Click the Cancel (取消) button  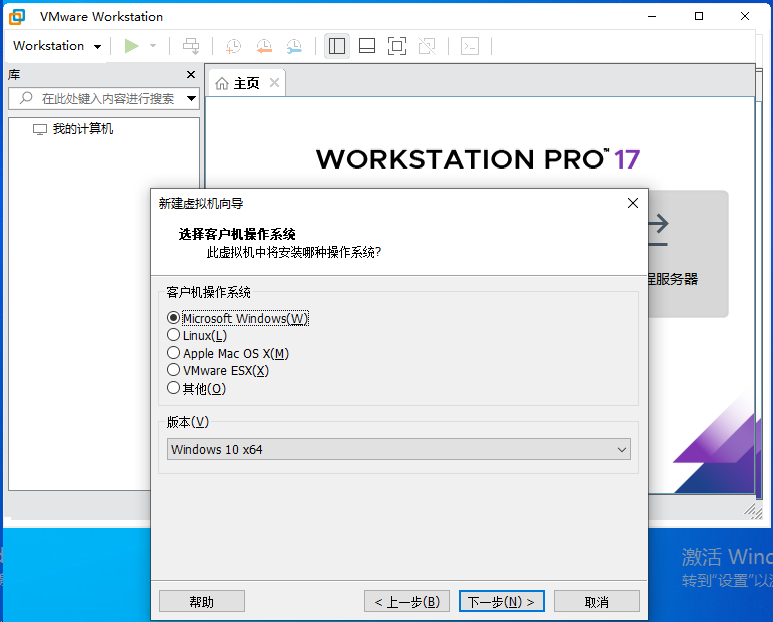[x=597, y=602]
